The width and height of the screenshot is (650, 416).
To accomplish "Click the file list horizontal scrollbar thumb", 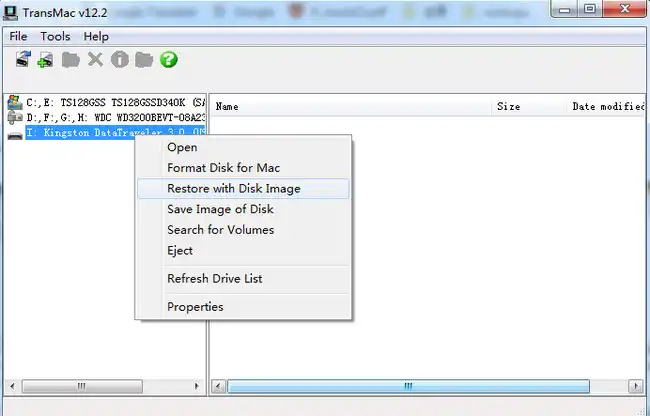I will (408, 387).
